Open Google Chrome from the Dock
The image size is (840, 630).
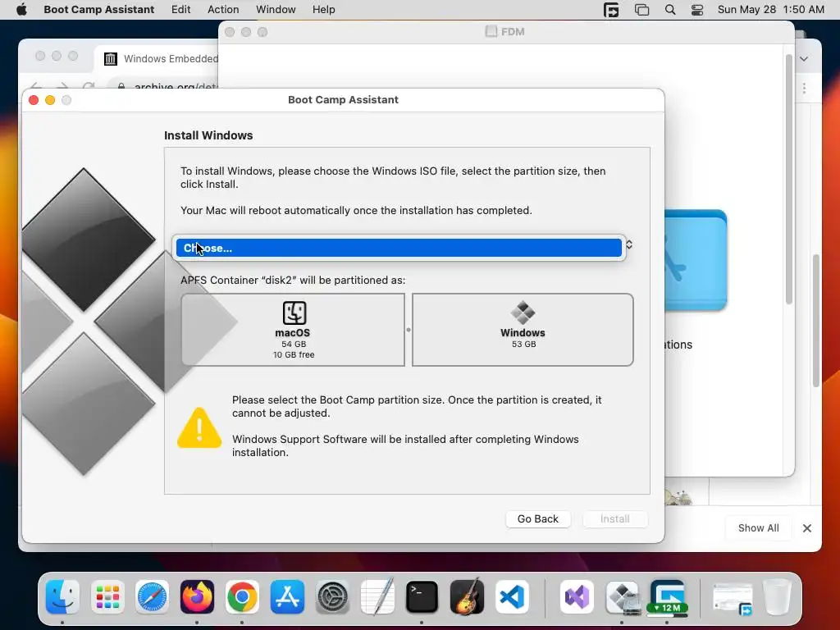(x=242, y=597)
